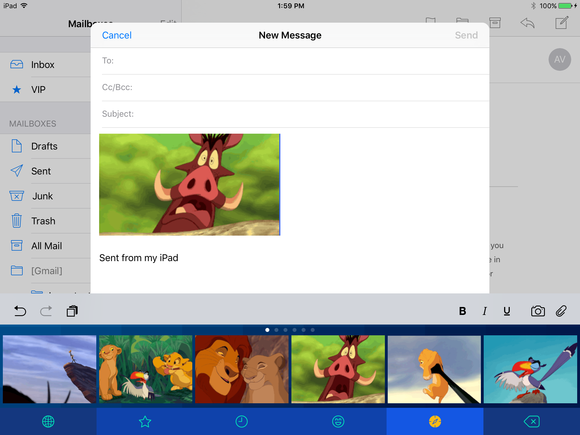Open the Junk mailbox
Screen dimensions: 580x435
coord(45,196)
